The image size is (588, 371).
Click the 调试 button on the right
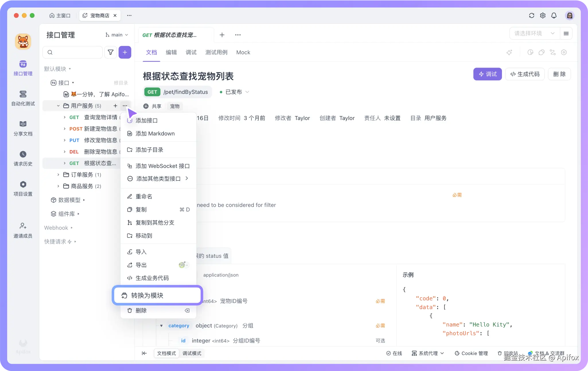pyautogui.click(x=487, y=74)
